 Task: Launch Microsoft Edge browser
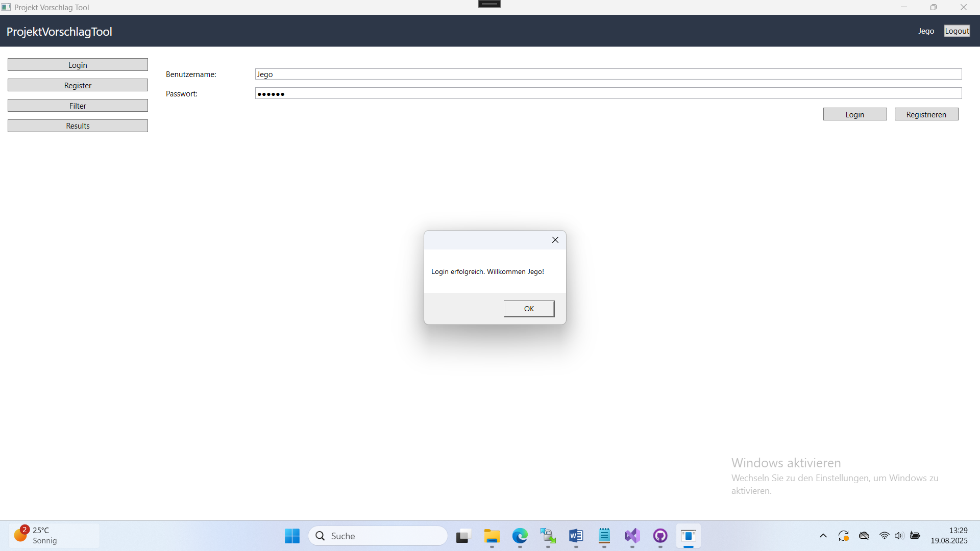[x=520, y=536]
